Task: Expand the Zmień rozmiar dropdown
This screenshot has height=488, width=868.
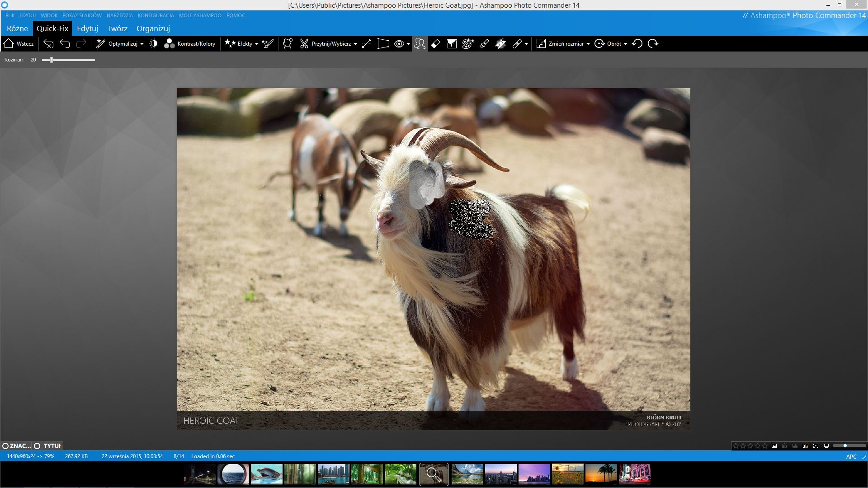Action: [x=588, y=44]
